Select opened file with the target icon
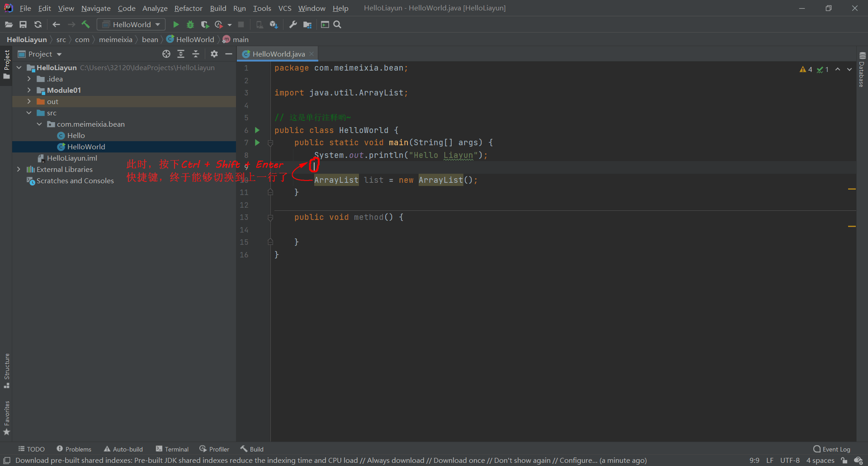Image resolution: width=868 pixels, height=466 pixels. (x=166, y=54)
